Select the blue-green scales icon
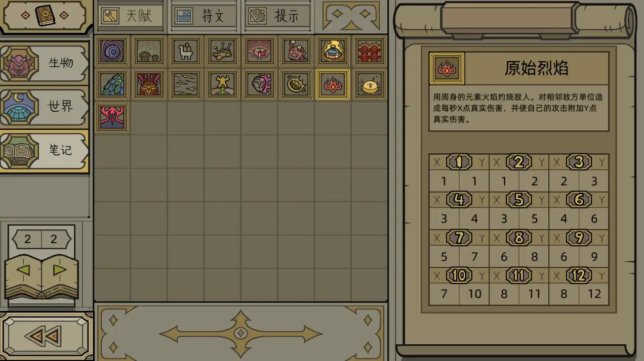 (x=112, y=84)
